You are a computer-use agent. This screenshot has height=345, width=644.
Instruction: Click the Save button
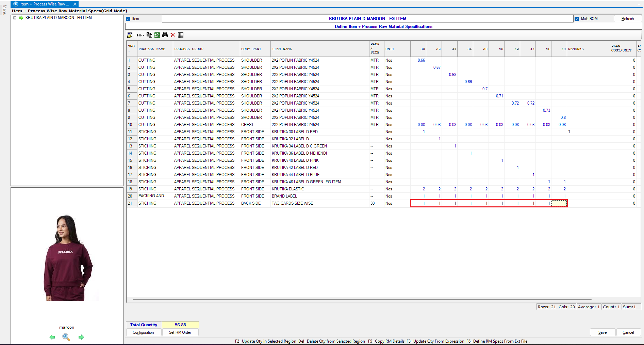click(602, 332)
